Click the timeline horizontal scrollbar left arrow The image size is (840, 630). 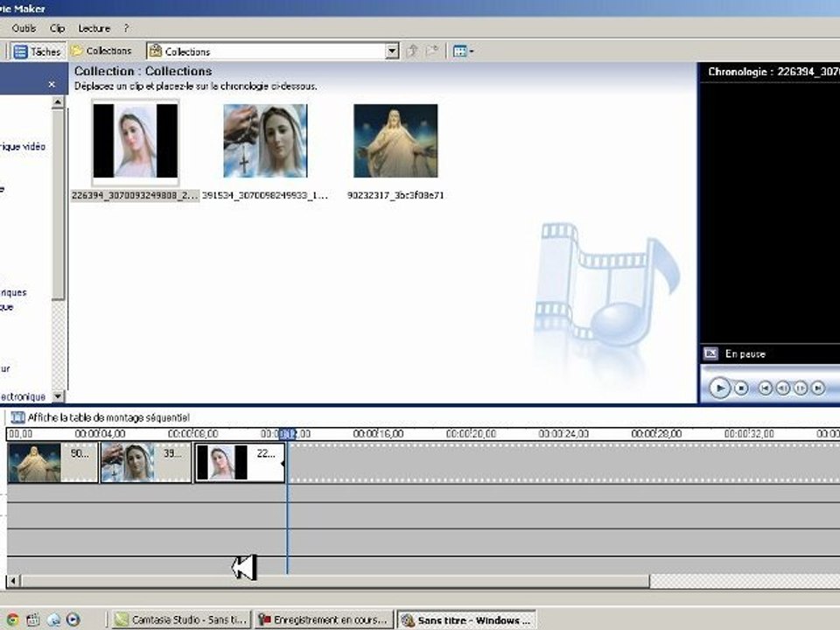tap(13, 581)
